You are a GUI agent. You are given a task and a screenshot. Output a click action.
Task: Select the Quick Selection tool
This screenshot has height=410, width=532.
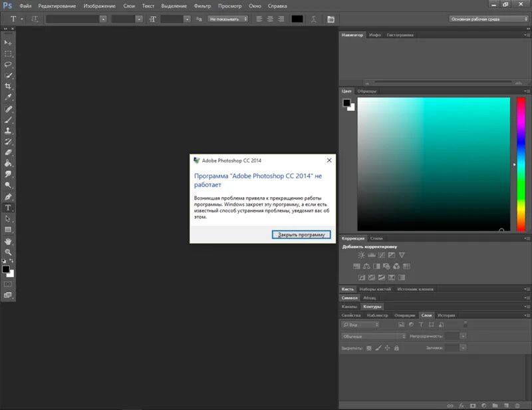point(8,75)
